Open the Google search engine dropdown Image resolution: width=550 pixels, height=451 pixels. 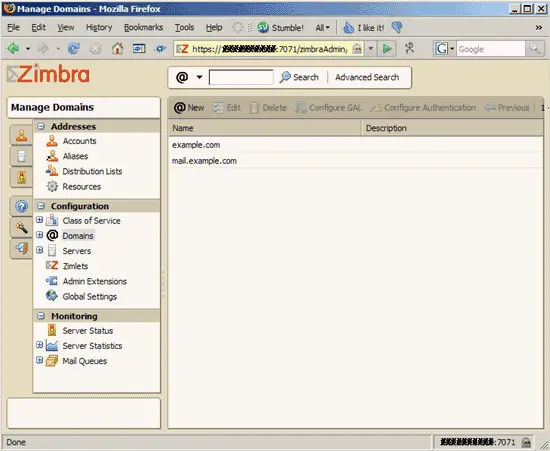452,49
